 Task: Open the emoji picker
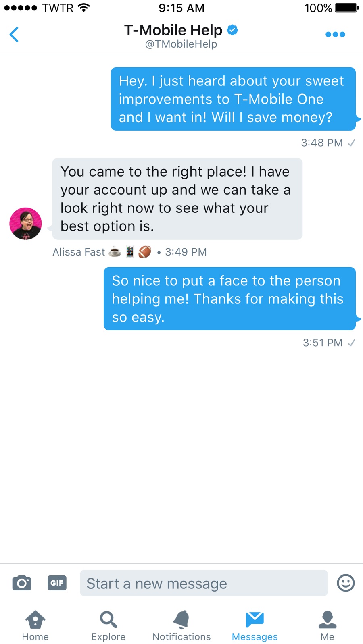[x=345, y=583]
